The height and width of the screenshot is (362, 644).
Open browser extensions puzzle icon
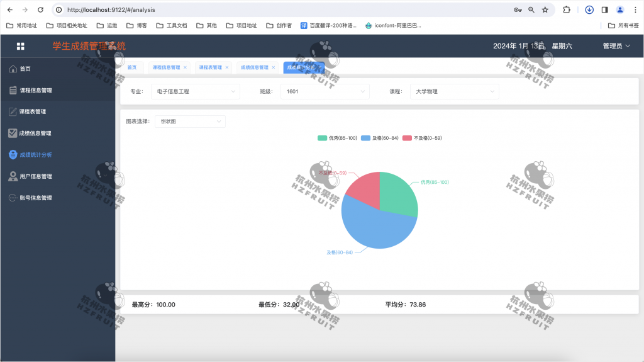pyautogui.click(x=567, y=10)
